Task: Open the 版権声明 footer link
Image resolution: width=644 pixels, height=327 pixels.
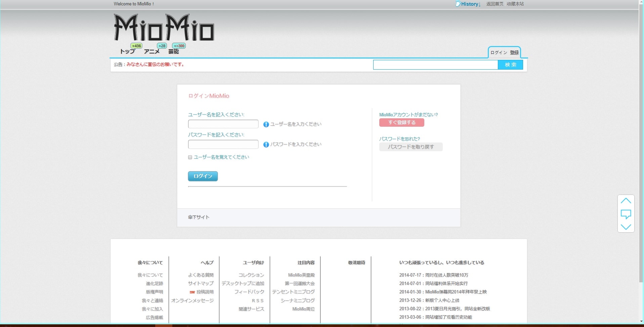Action: tap(155, 292)
